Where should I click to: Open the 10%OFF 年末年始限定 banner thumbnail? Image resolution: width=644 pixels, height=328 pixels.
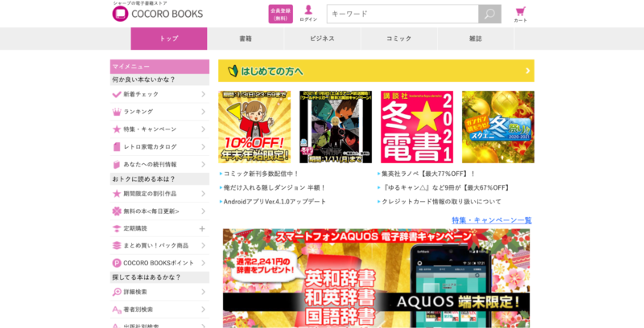coord(254,127)
